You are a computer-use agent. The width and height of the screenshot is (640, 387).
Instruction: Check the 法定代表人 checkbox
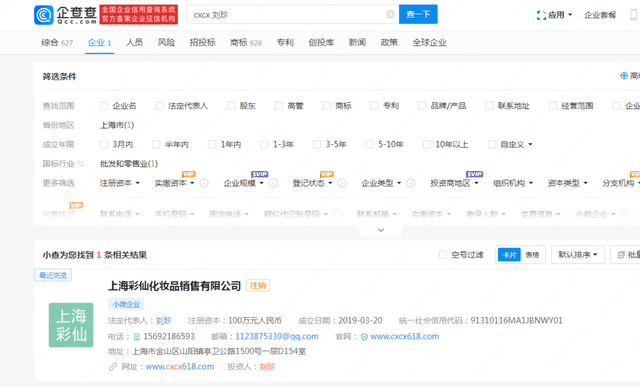tap(159, 106)
